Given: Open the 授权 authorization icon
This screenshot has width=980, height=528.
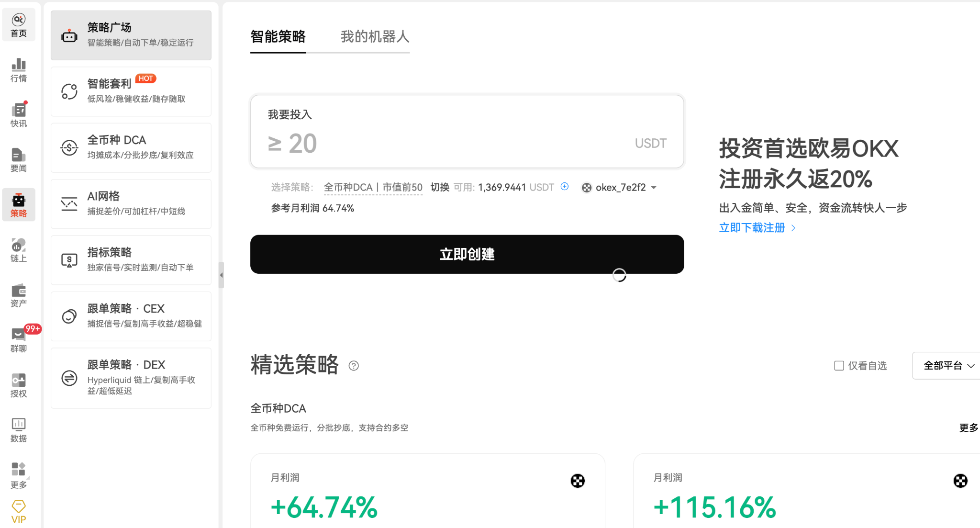Looking at the screenshot, I should pyautogui.click(x=19, y=385).
